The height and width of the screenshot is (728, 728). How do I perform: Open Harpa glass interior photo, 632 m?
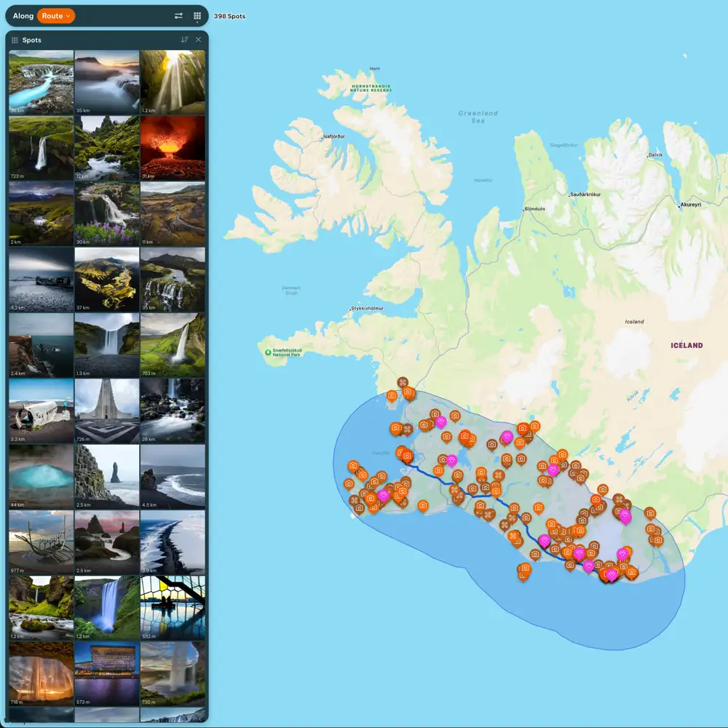click(x=173, y=608)
